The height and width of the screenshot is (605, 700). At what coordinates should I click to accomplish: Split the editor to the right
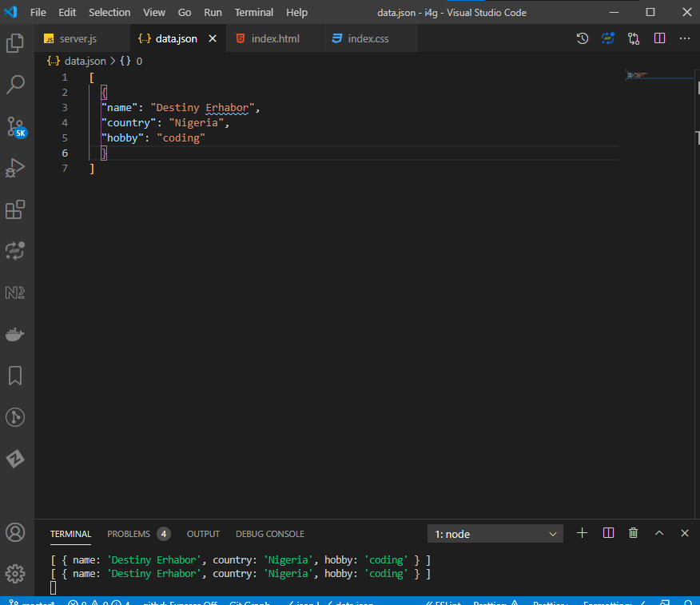click(659, 38)
